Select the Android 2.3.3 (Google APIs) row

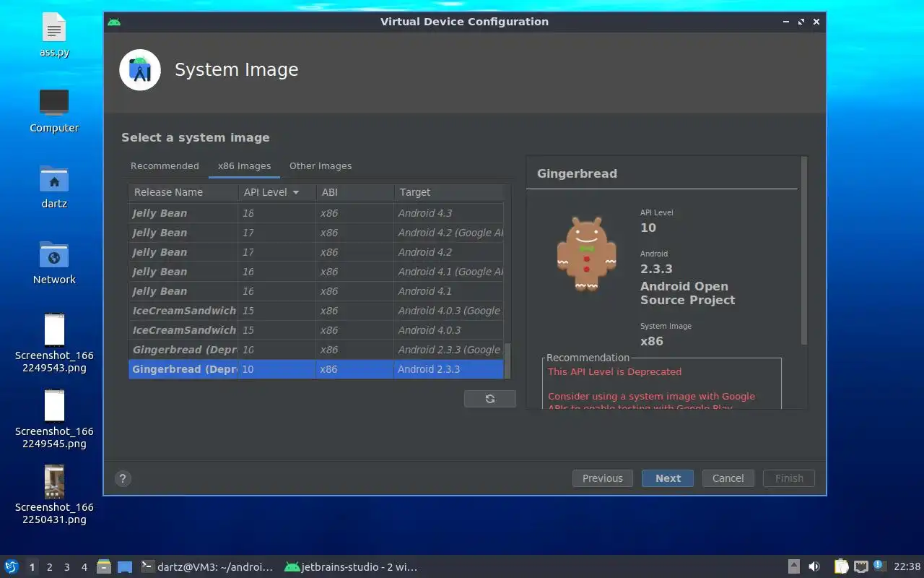[316, 350]
